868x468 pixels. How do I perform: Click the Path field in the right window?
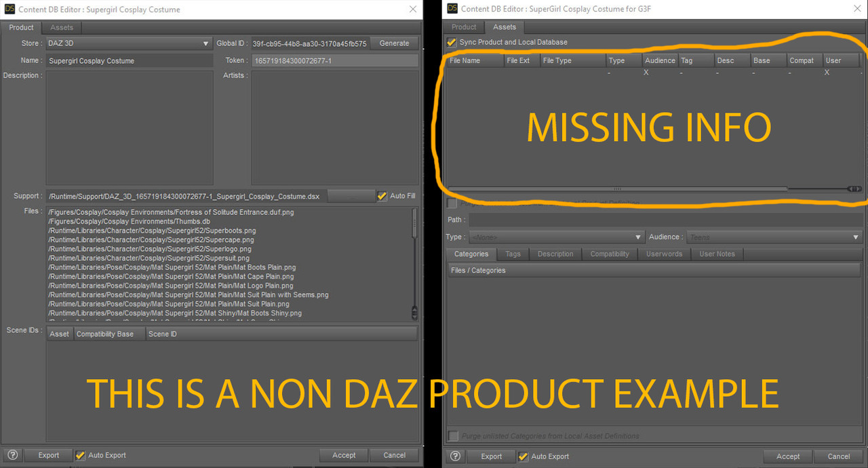coord(665,220)
